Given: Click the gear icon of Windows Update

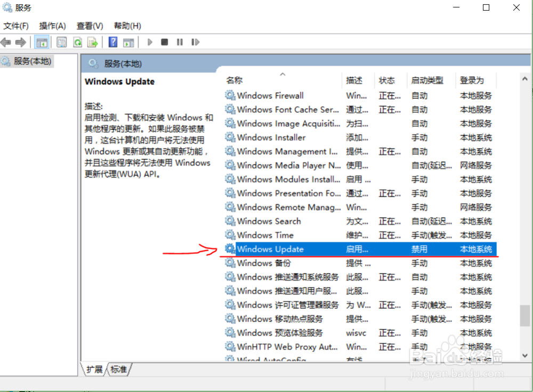Looking at the screenshot, I should point(230,249).
